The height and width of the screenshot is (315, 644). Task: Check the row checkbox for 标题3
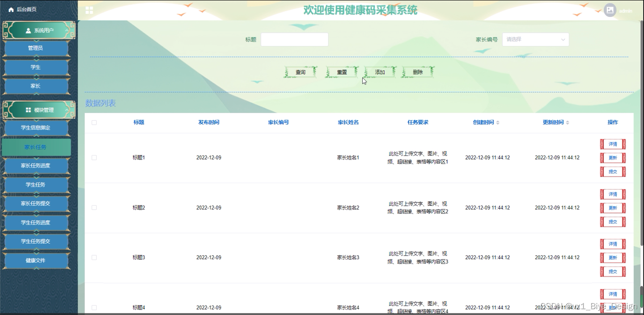point(94,258)
